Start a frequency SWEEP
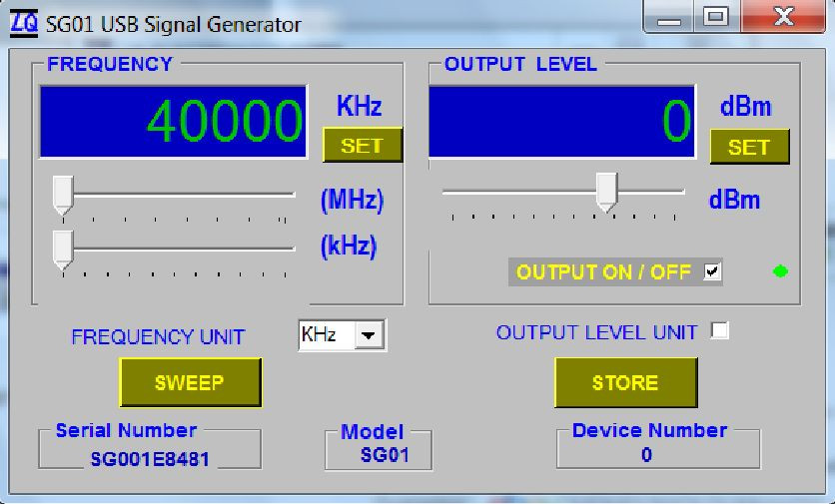This screenshot has height=504, width=835. (x=191, y=382)
